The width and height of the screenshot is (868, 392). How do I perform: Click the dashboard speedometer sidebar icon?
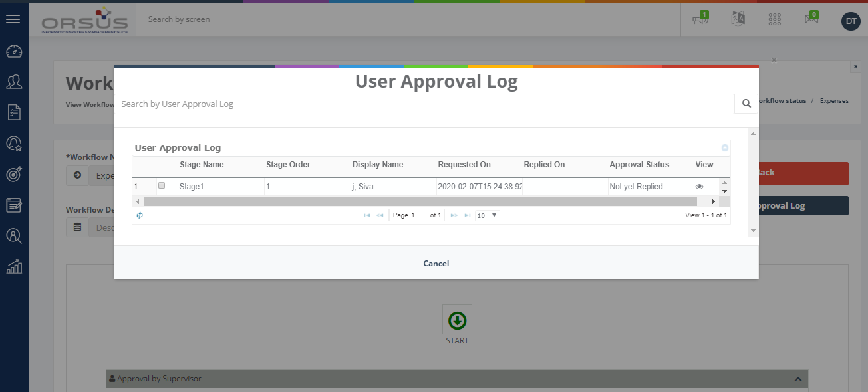(14, 52)
